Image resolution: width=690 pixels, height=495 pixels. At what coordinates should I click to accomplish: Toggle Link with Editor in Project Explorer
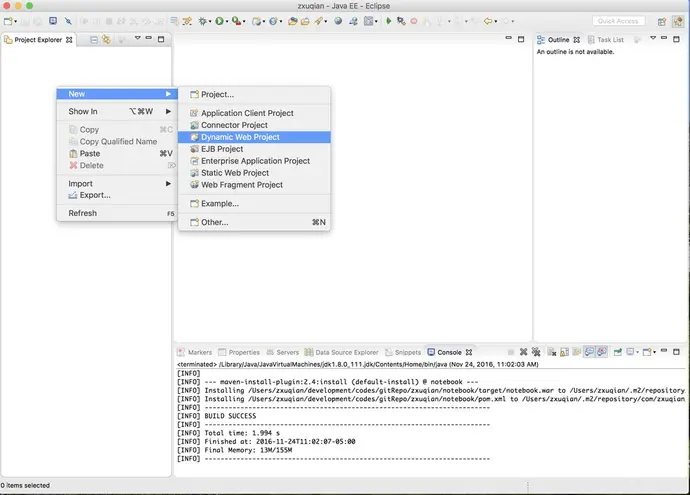pos(106,40)
